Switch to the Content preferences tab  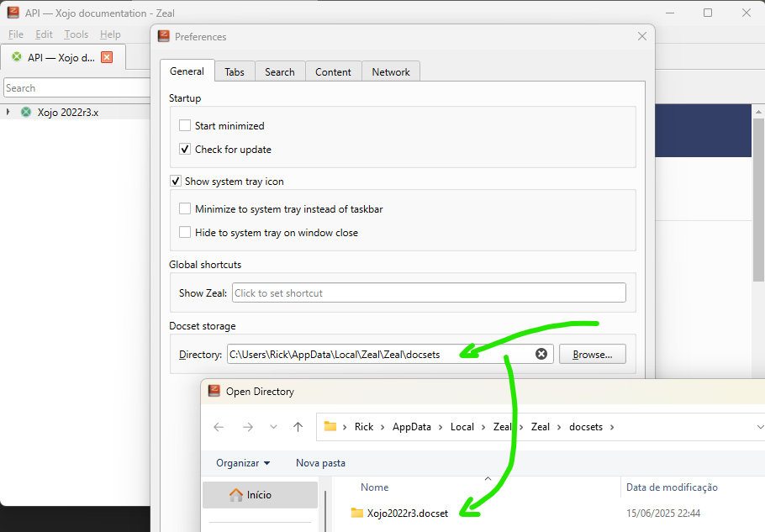pyautogui.click(x=333, y=71)
